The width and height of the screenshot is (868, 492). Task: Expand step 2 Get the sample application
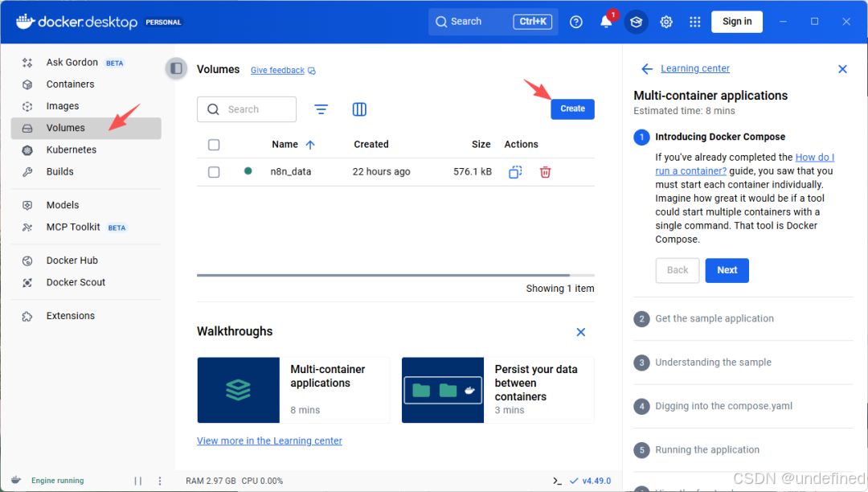[743, 319]
